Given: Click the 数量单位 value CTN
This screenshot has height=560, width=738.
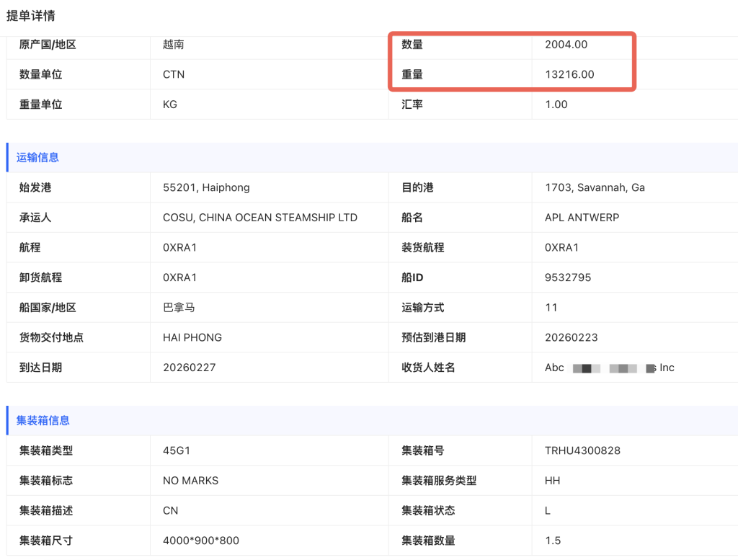Looking at the screenshot, I should click(x=174, y=74).
